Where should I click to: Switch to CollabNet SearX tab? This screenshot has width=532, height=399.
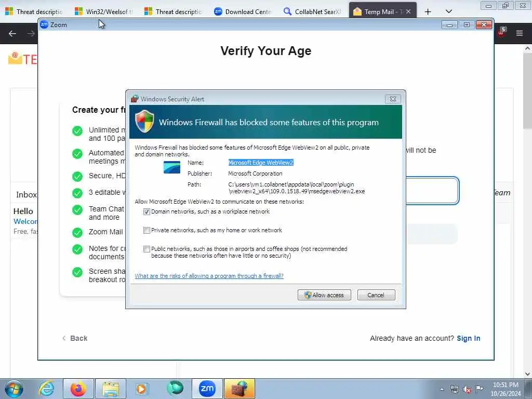[312, 11]
